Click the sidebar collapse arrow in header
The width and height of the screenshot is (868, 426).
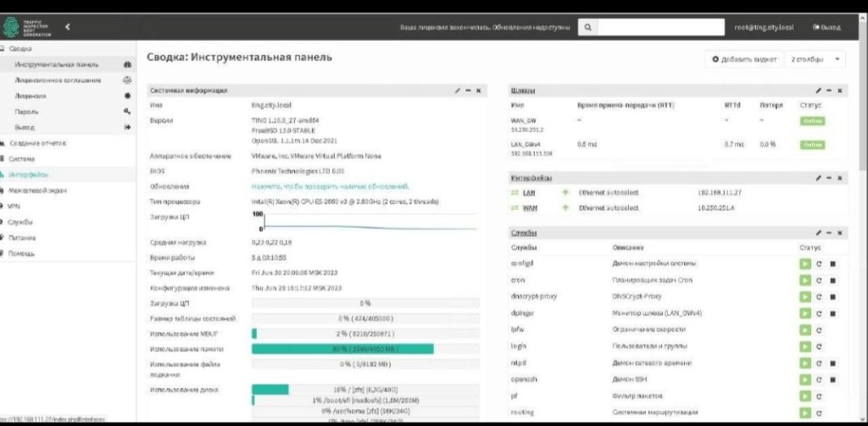tap(67, 27)
